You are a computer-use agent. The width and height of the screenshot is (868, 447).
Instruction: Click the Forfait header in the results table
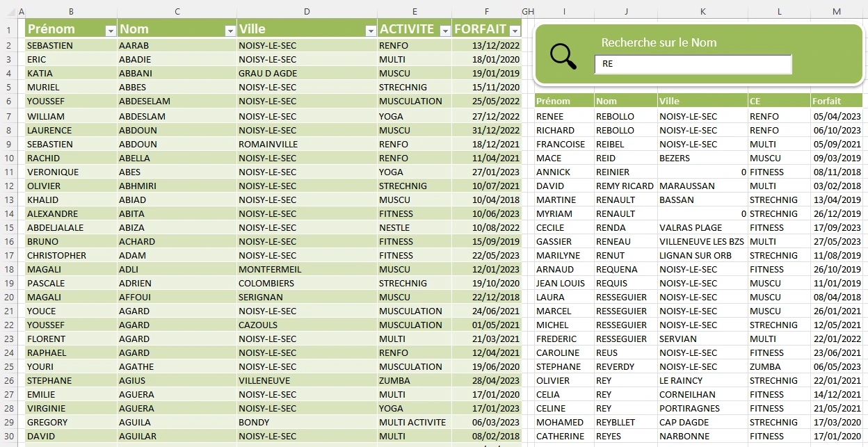[x=826, y=101]
